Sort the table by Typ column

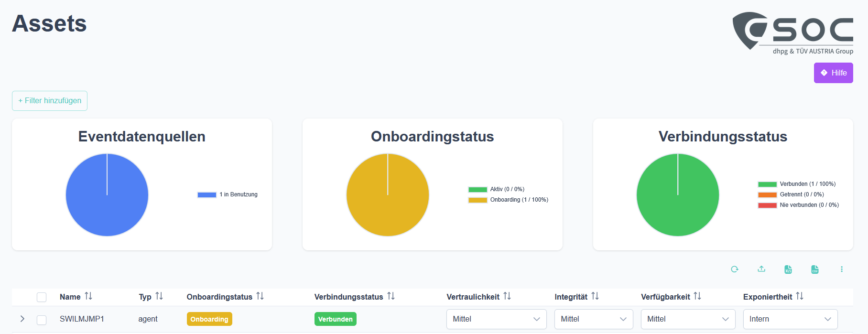pyautogui.click(x=159, y=296)
